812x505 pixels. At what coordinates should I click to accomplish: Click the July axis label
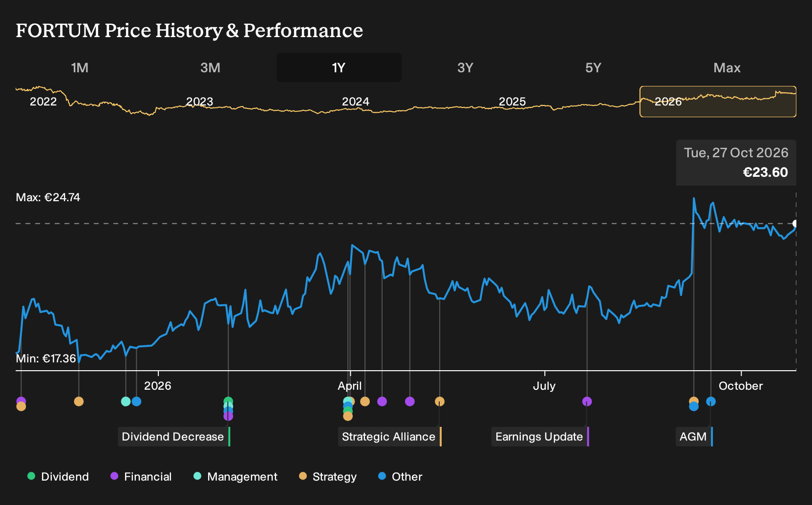[x=544, y=386]
